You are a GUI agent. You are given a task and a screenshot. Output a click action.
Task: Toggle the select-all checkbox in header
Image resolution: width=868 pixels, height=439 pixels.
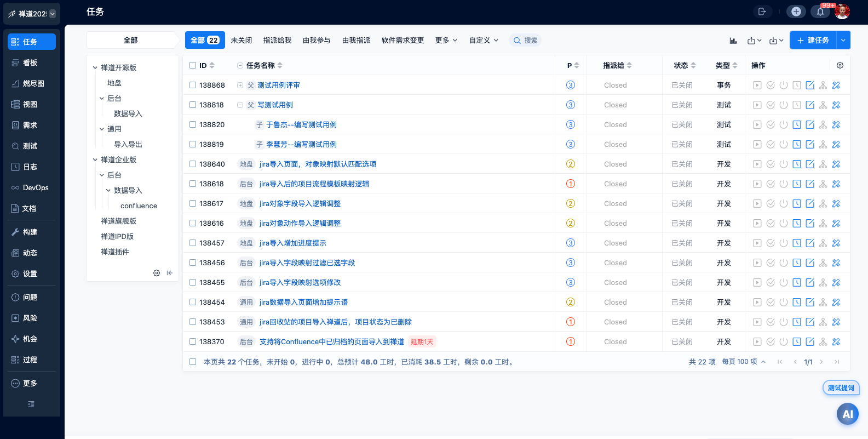pyautogui.click(x=193, y=65)
